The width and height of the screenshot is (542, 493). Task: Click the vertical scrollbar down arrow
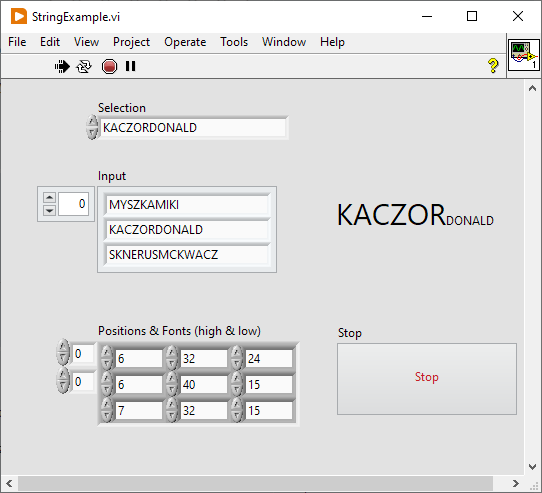pyautogui.click(x=532, y=467)
